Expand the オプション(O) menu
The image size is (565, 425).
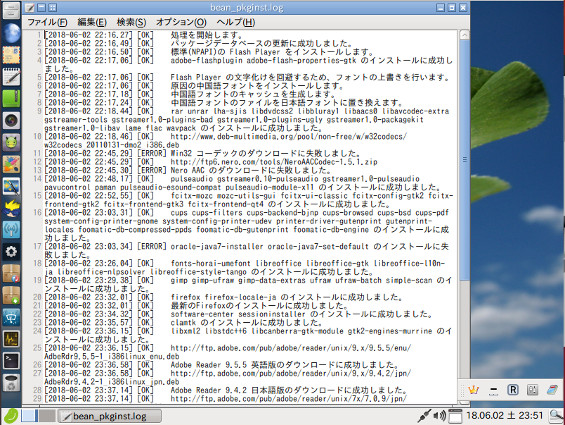181,22
